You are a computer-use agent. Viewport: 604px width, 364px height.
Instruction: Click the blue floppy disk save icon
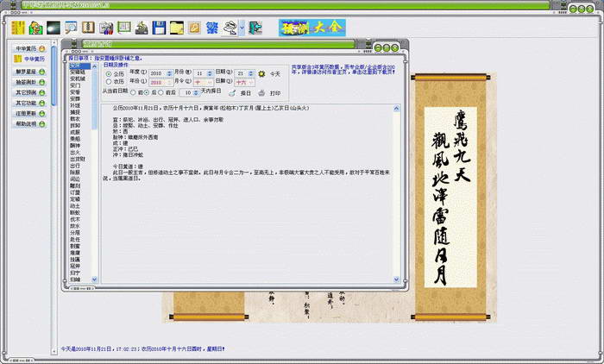click(x=159, y=28)
